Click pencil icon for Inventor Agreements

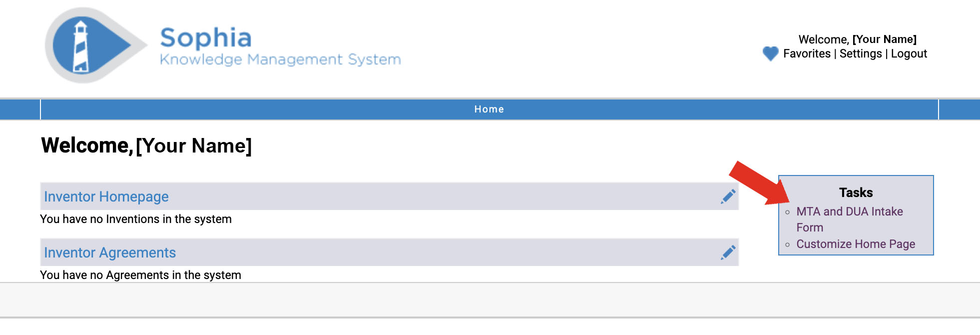pos(728,252)
